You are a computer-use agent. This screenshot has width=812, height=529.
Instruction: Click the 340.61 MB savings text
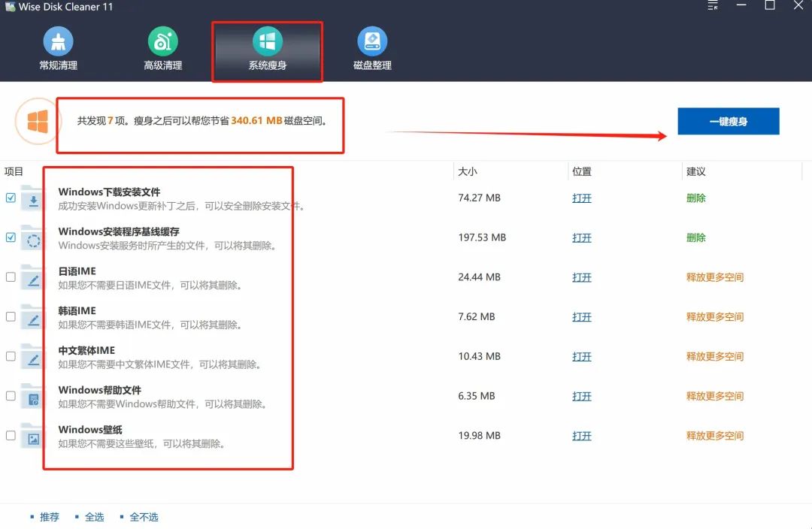click(256, 121)
